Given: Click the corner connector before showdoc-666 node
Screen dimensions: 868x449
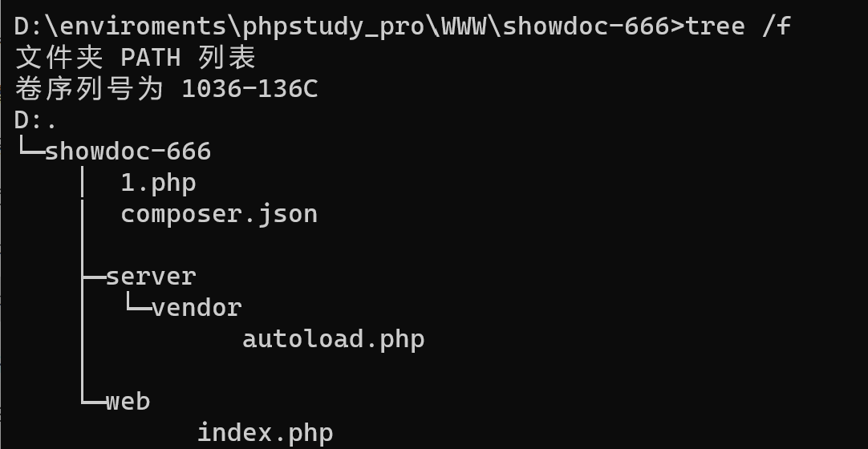Looking at the screenshot, I should coord(31,148).
